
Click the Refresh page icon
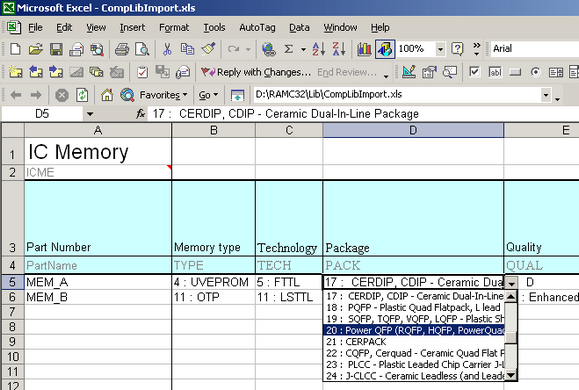click(82, 95)
